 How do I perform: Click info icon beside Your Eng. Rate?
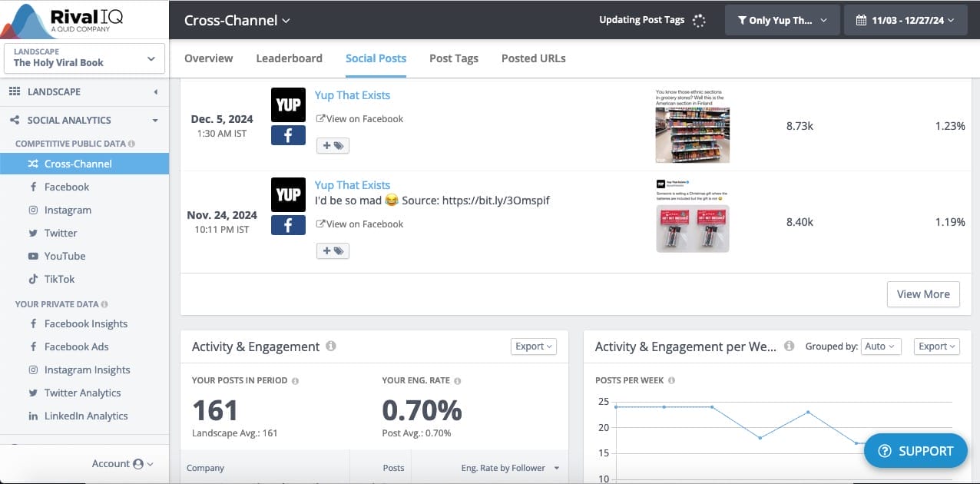pos(458,381)
